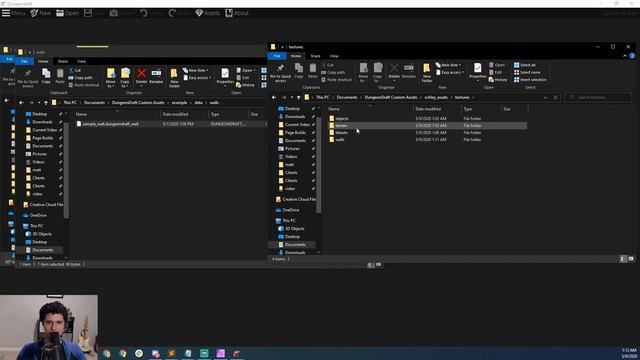Toggle large icons view in walls window status bar
Screen dimensions: 640x360
378,265
